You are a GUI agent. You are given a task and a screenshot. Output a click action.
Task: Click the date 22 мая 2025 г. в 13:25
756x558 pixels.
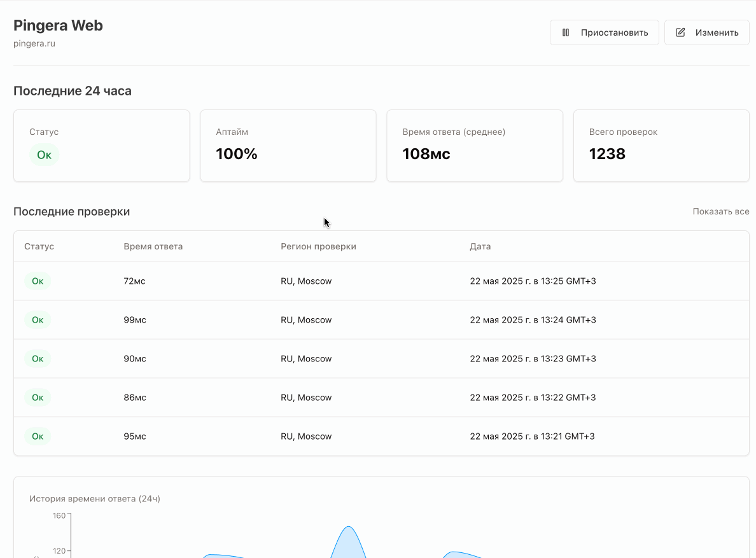pos(533,281)
